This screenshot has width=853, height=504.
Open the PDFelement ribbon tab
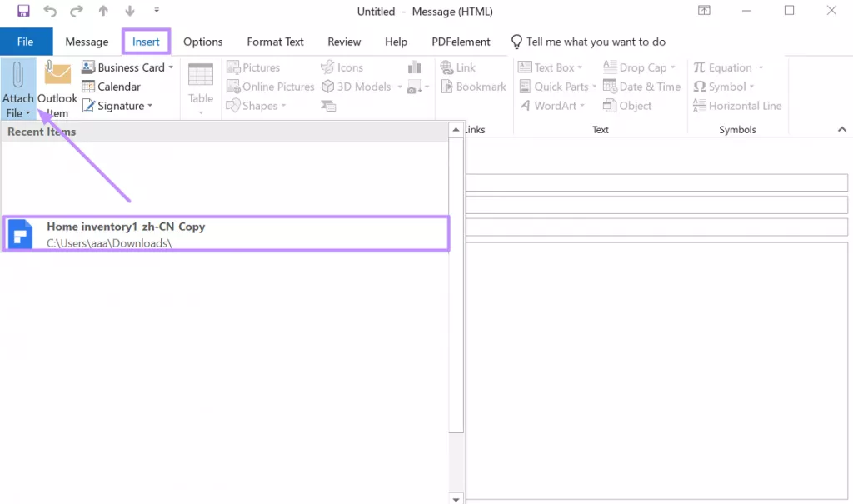click(461, 42)
